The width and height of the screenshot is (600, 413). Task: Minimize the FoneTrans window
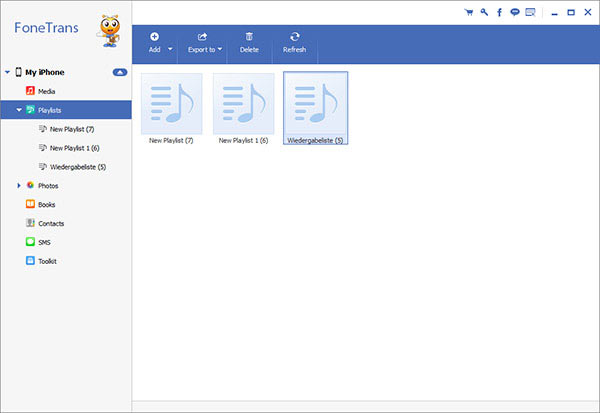(x=554, y=13)
